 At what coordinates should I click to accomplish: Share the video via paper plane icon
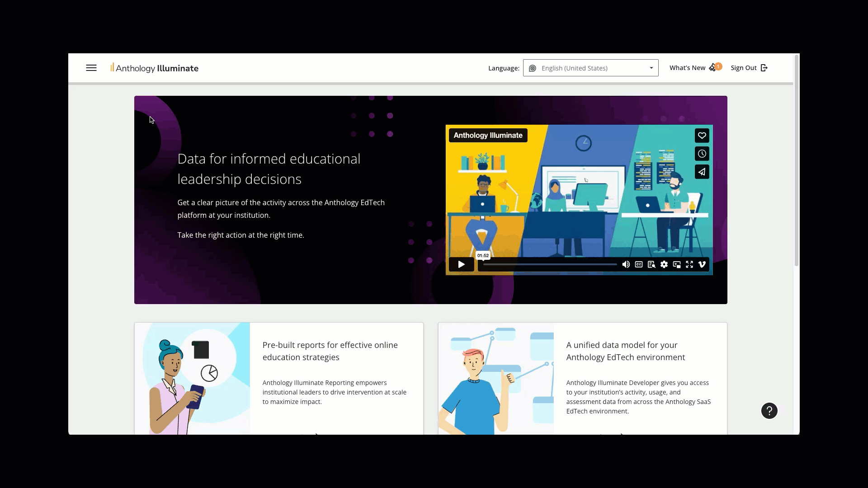[702, 172]
